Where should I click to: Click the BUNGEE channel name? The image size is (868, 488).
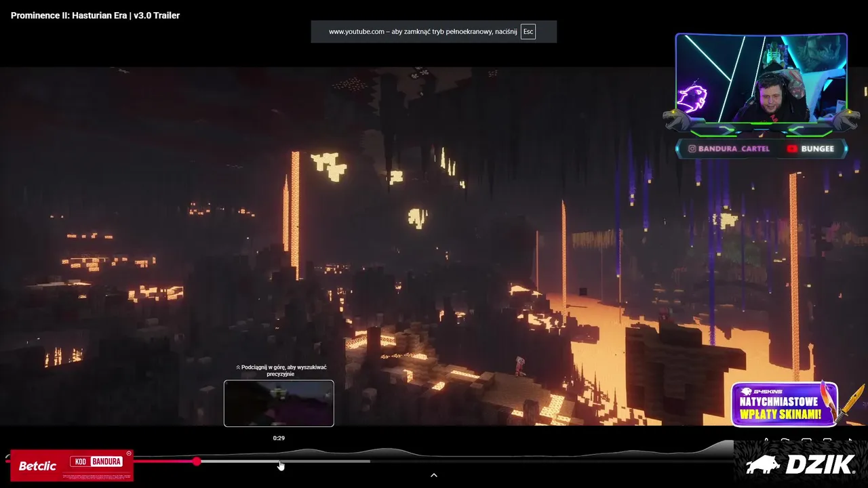tap(817, 148)
